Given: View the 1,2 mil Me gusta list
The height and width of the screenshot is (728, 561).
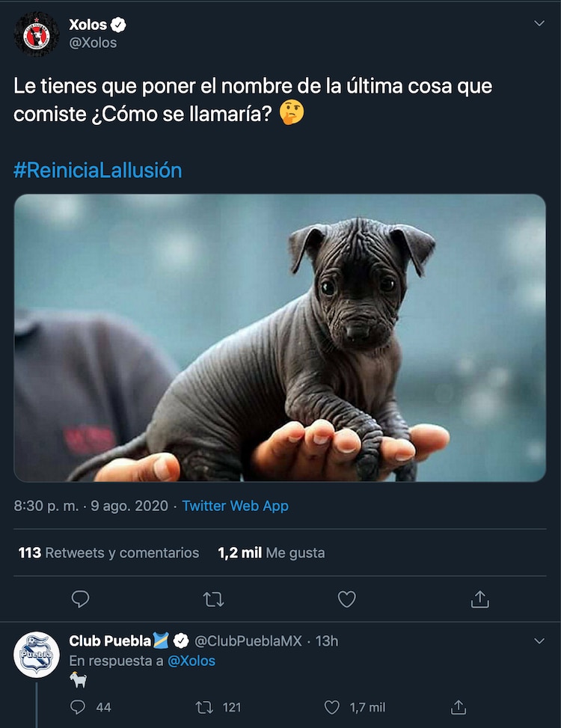Looking at the screenshot, I should click(x=271, y=553).
